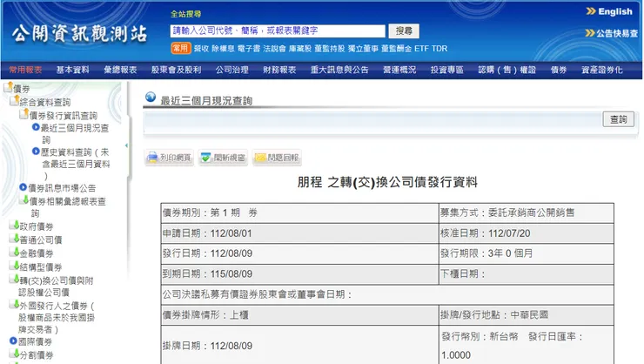
Task: Click the 查詢 query button
Action: click(618, 119)
